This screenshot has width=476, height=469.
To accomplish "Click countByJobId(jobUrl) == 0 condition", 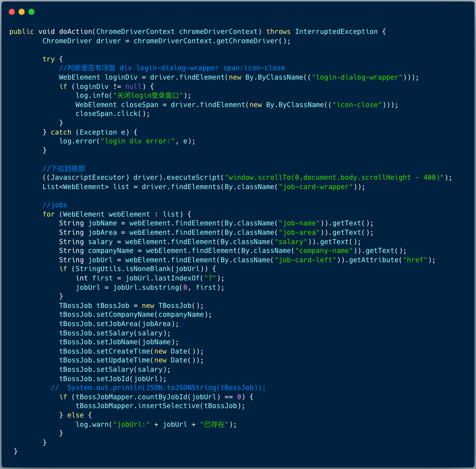I will (158, 397).
